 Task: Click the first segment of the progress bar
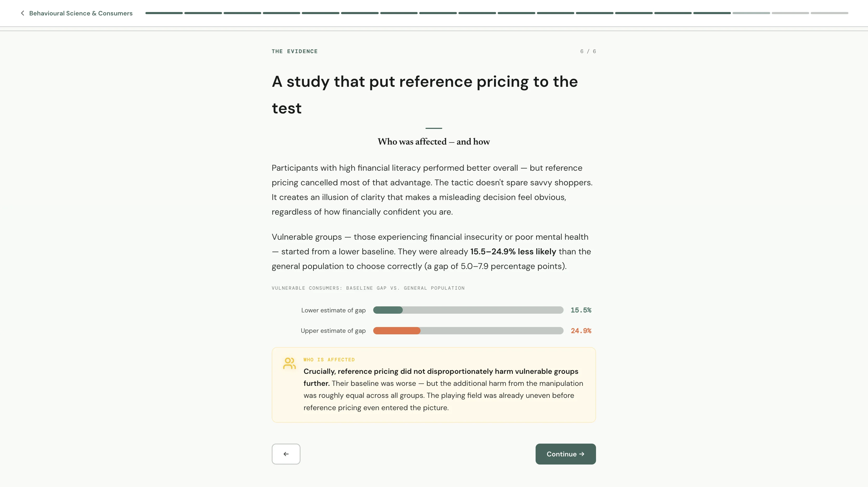click(164, 13)
